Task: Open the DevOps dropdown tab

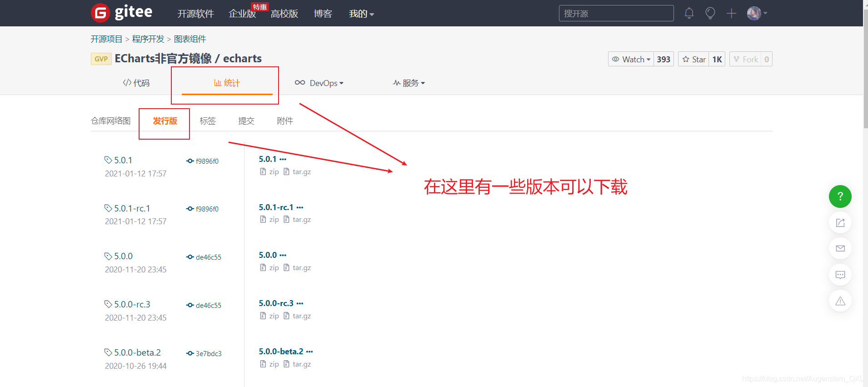Action: 319,83
